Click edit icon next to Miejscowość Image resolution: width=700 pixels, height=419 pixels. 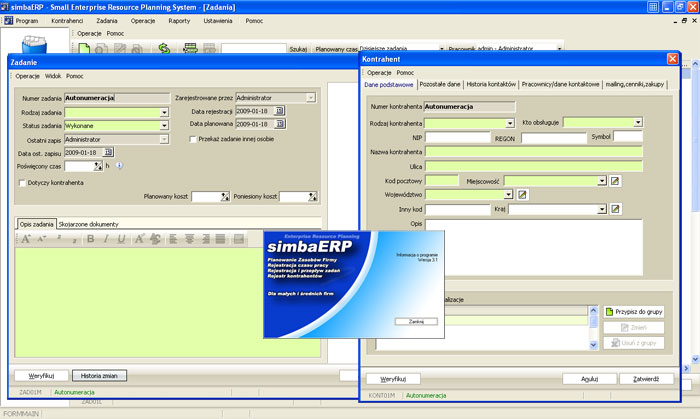[615, 181]
